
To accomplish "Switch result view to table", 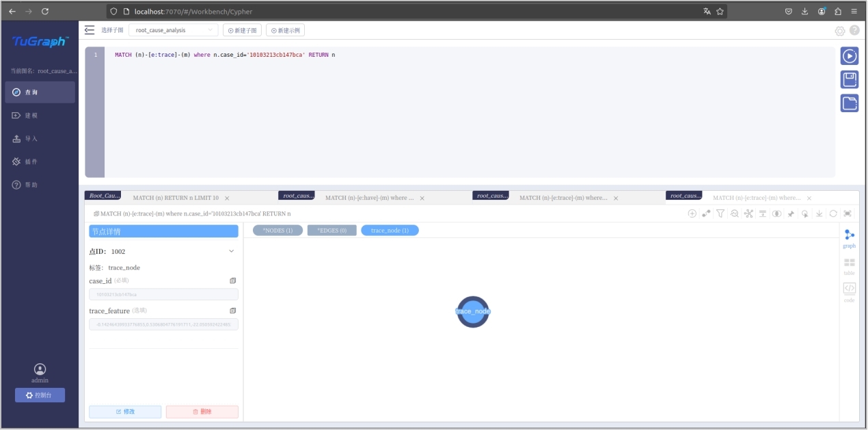I will tap(849, 266).
